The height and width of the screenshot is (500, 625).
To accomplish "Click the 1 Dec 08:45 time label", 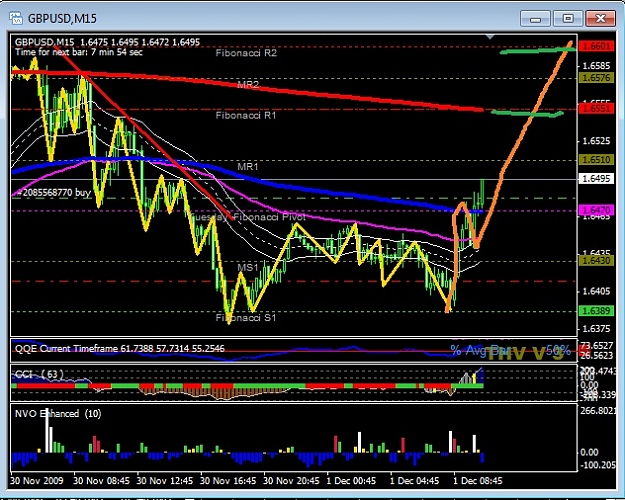I will [x=478, y=480].
